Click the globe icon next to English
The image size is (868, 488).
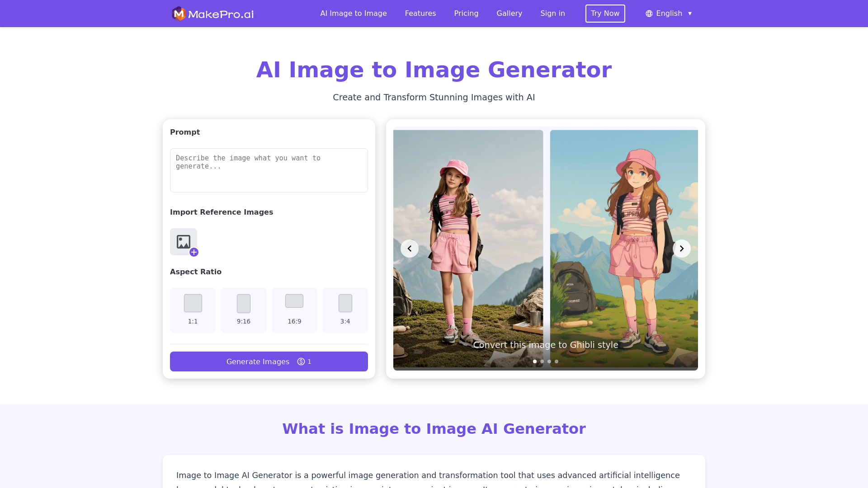click(649, 14)
